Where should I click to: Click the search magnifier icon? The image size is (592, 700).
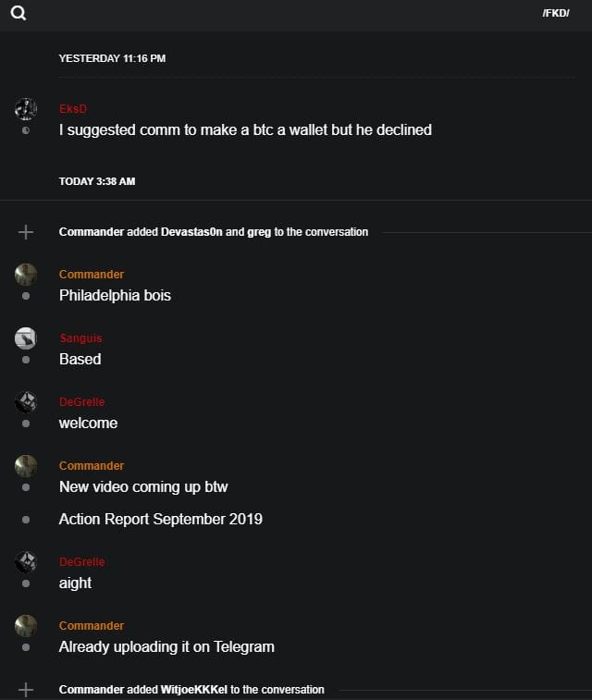tap(18, 13)
